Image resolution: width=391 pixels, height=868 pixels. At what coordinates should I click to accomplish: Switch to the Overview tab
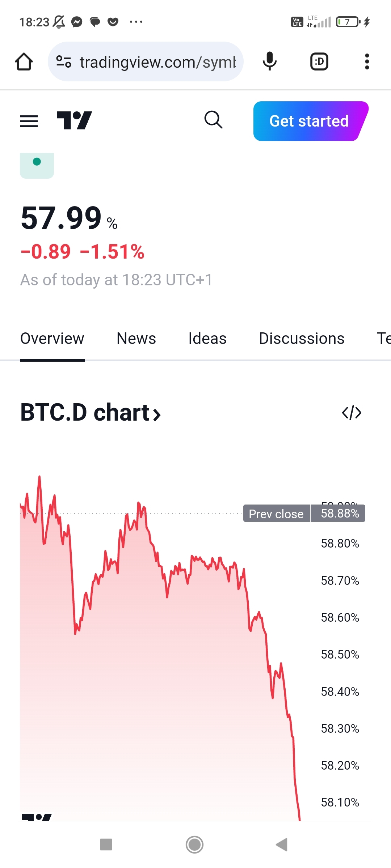[52, 339]
